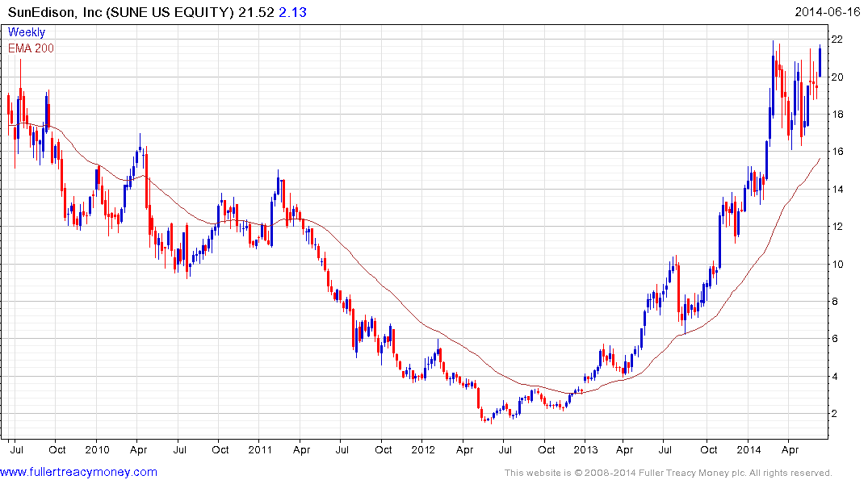
Task: Click the 20 price axis label
Action: 837,77
